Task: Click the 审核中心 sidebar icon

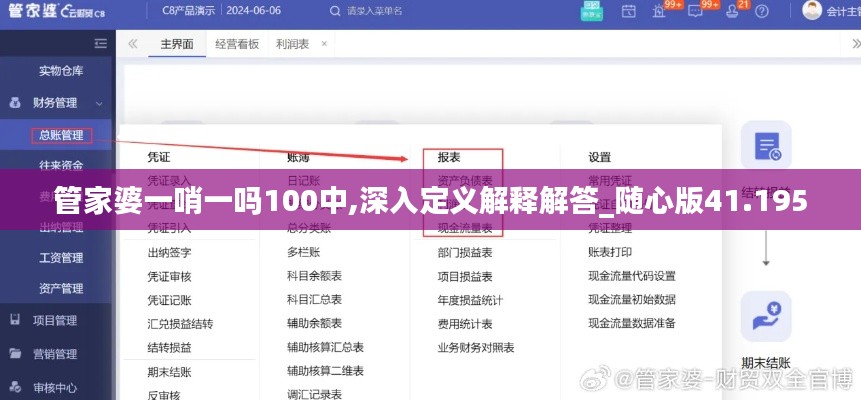Action: point(15,387)
